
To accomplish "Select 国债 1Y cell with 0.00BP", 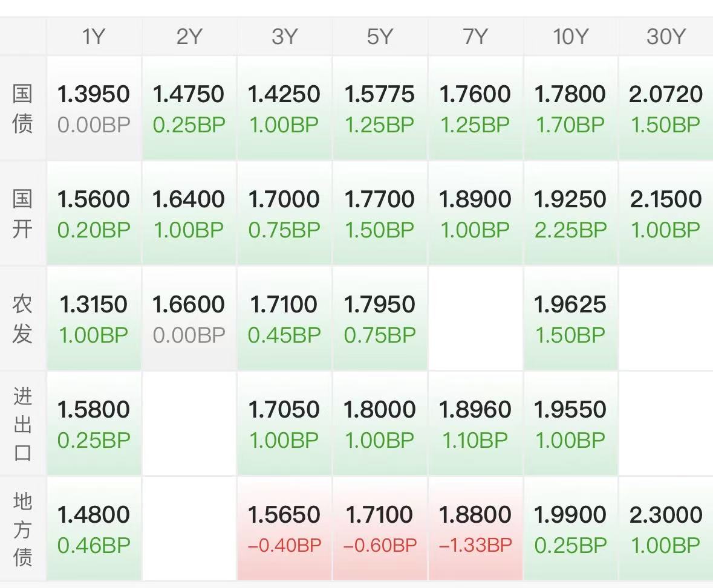I will (x=94, y=108).
